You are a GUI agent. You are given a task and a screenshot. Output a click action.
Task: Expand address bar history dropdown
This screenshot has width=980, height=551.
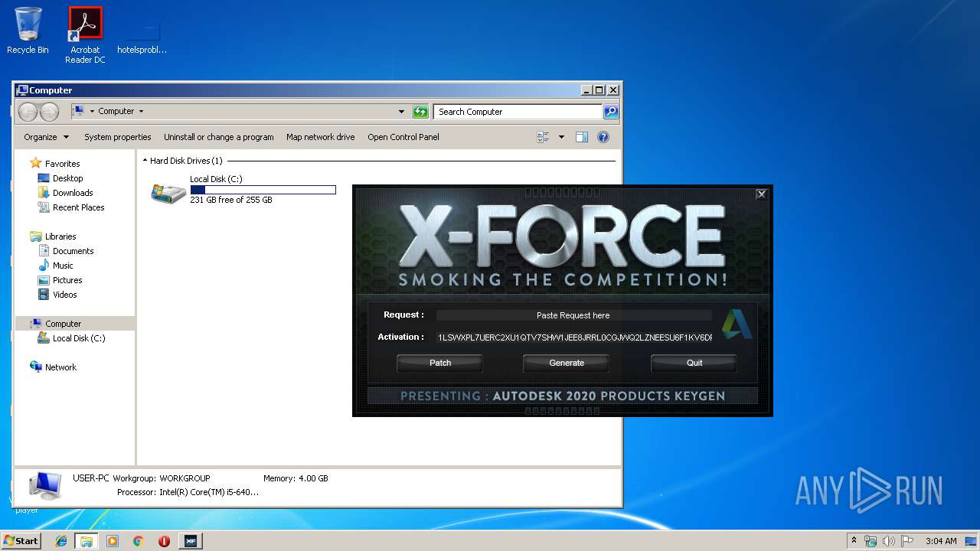coord(401,112)
